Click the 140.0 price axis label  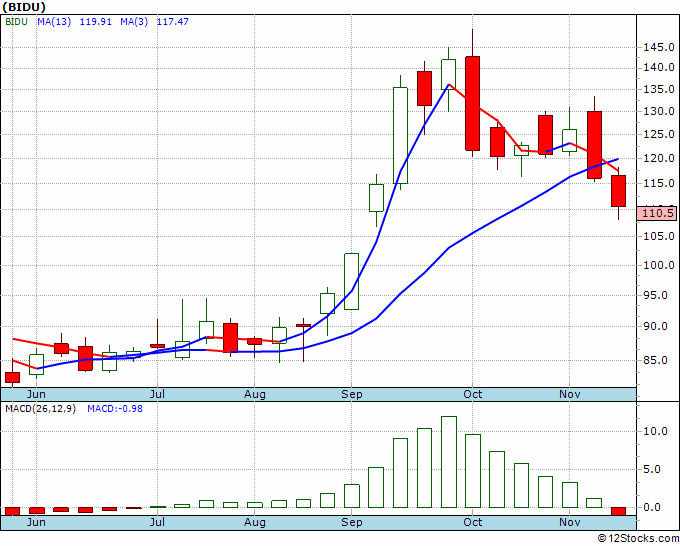click(659, 67)
